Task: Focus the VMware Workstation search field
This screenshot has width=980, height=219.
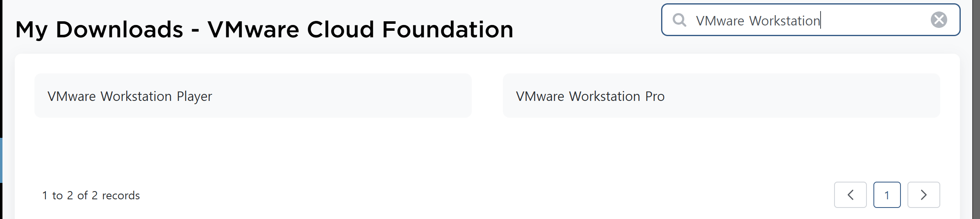Action: coord(810,20)
